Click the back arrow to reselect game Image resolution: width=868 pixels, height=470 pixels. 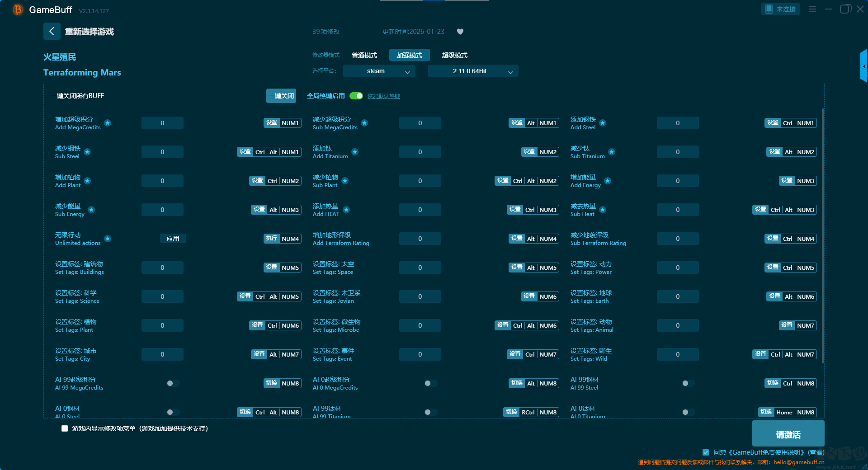tap(52, 31)
